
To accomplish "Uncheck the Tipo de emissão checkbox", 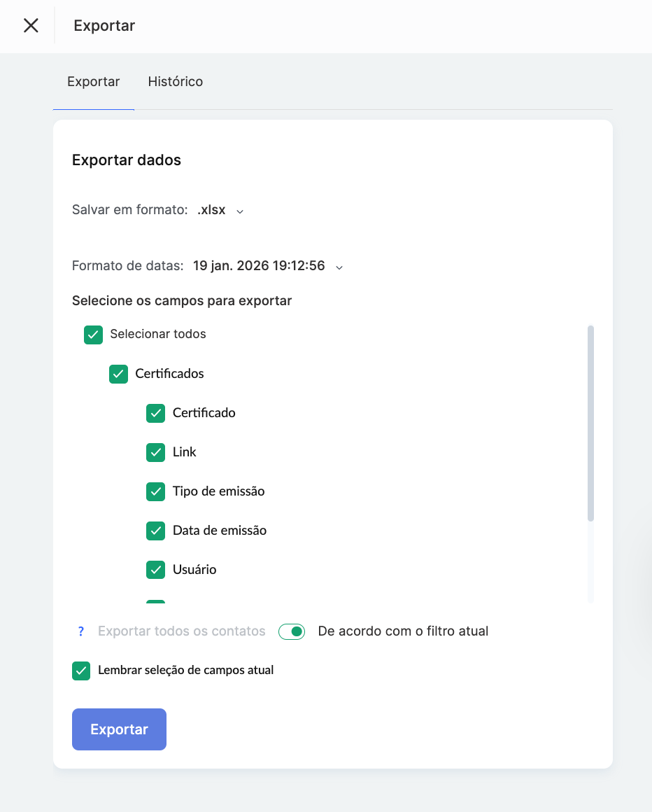I will point(155,491).
